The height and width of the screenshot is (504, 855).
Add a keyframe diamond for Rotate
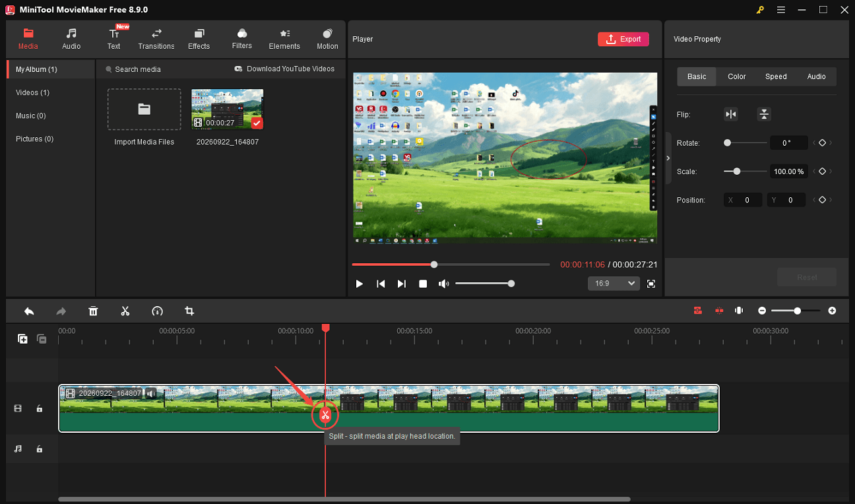point(822,142)
